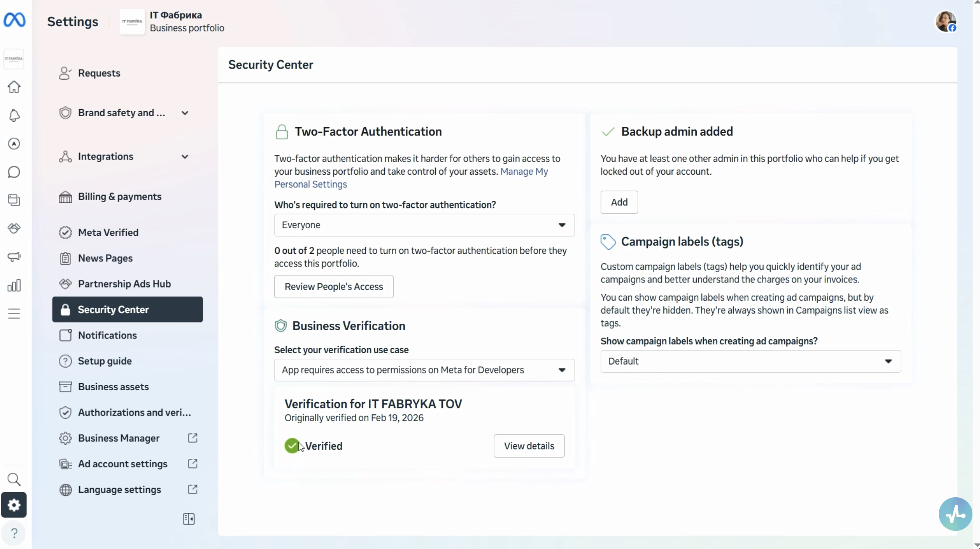The height and width of the screenshot is (549, 980).
Task: Open the all tools hamburger menu
Action: (14, 314)
